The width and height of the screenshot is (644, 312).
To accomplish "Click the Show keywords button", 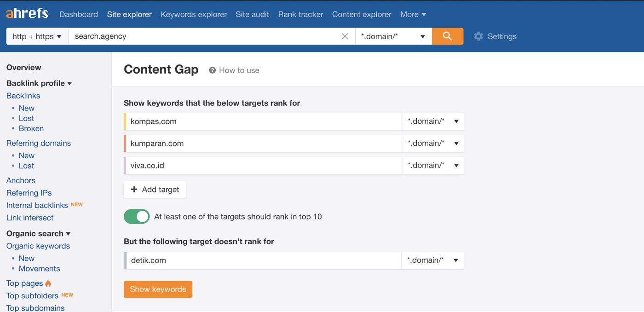I will [x=158, y=289].
